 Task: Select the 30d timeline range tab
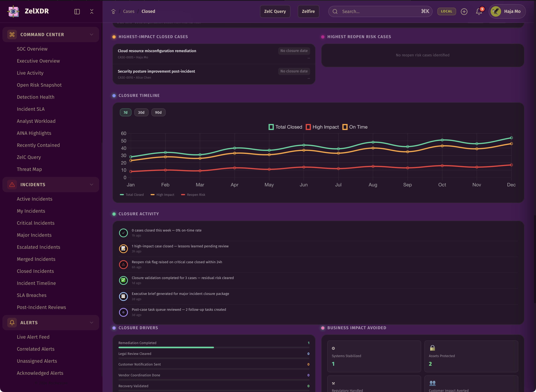(x=141, y=113)
